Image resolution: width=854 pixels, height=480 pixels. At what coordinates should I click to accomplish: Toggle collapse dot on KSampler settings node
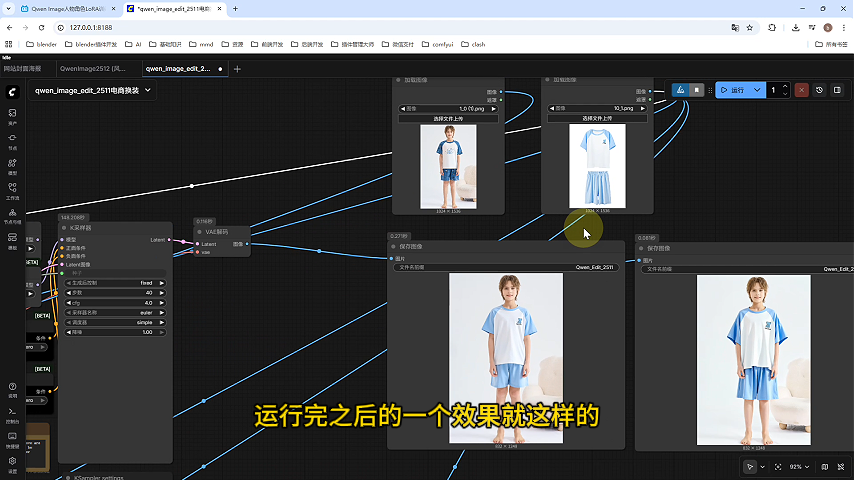click(68, 478)
